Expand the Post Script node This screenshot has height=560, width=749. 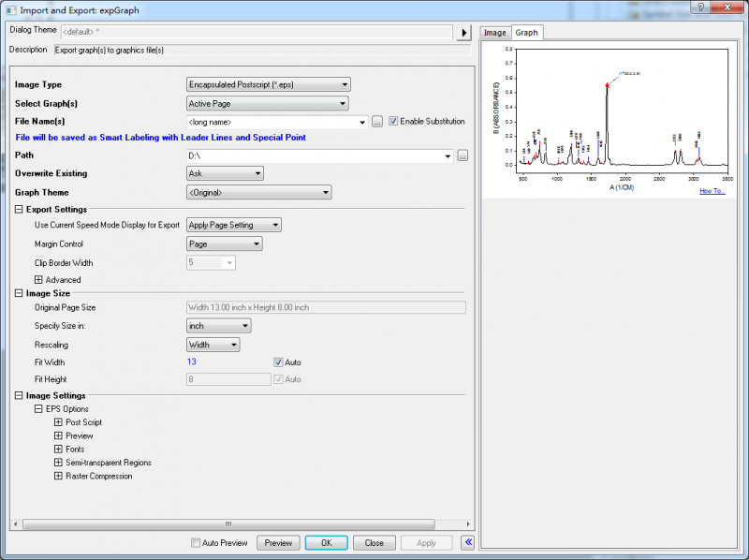[58, 422]
